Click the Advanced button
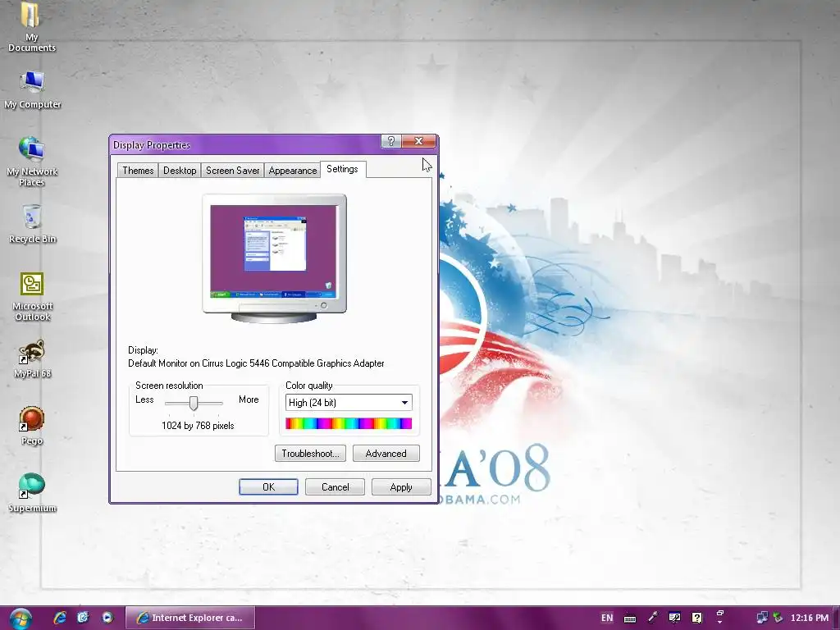This screenshot has width=840, height=630. click(386, 453)
